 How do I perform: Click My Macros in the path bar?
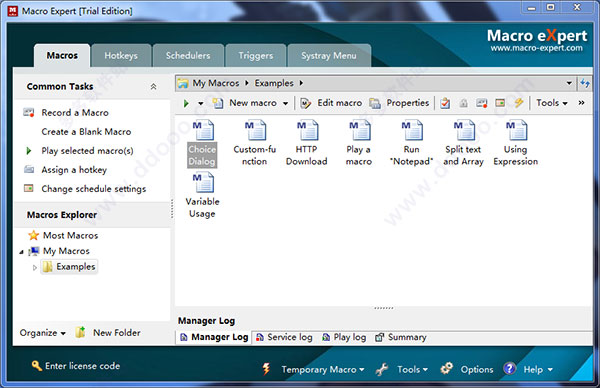(216, 83)
